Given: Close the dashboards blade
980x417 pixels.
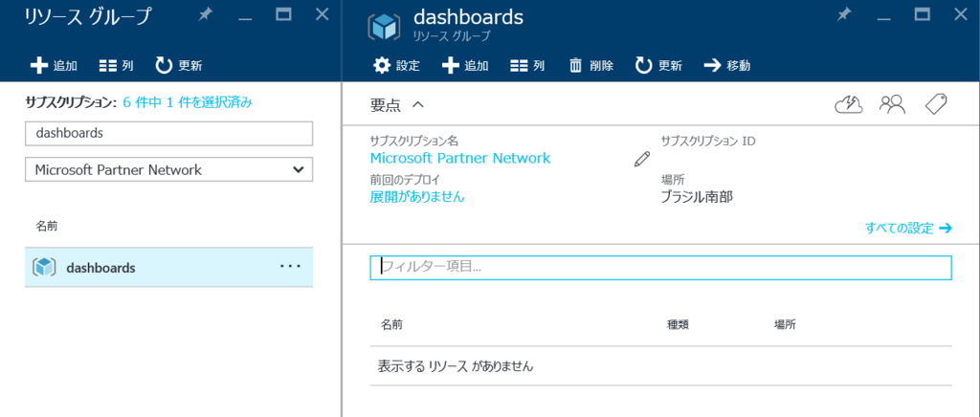Looking at the screenshot, I should click(960, 15).
